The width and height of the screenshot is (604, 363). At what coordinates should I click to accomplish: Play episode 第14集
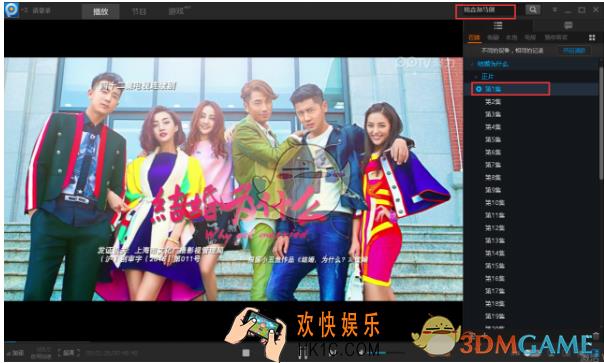tap(495, 253)
